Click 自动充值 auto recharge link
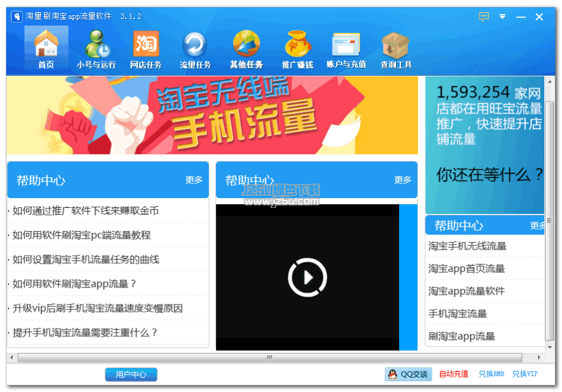Screen dimensions: 562x392 454,374
